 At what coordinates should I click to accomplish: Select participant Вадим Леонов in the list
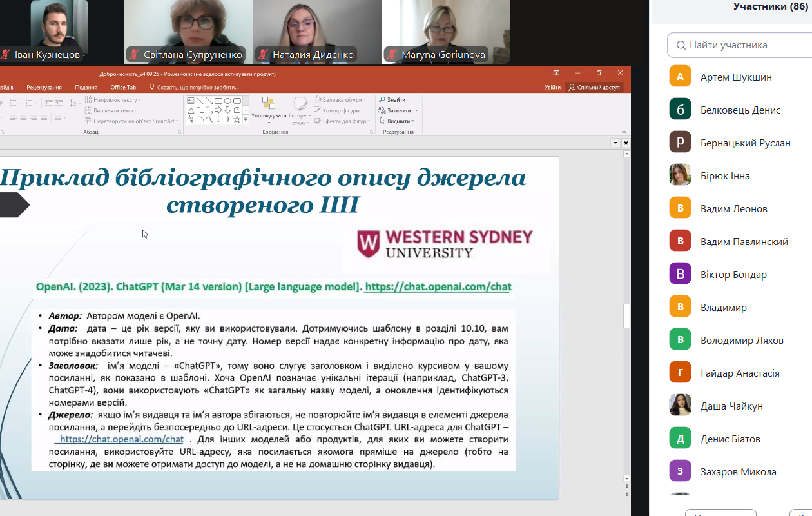733,208
